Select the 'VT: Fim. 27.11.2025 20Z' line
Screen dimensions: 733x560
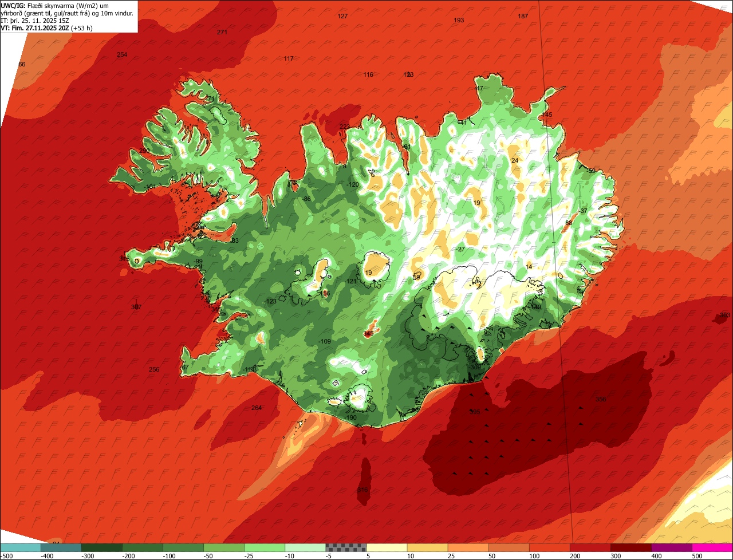pyautogui.click(x=47, y=27)
